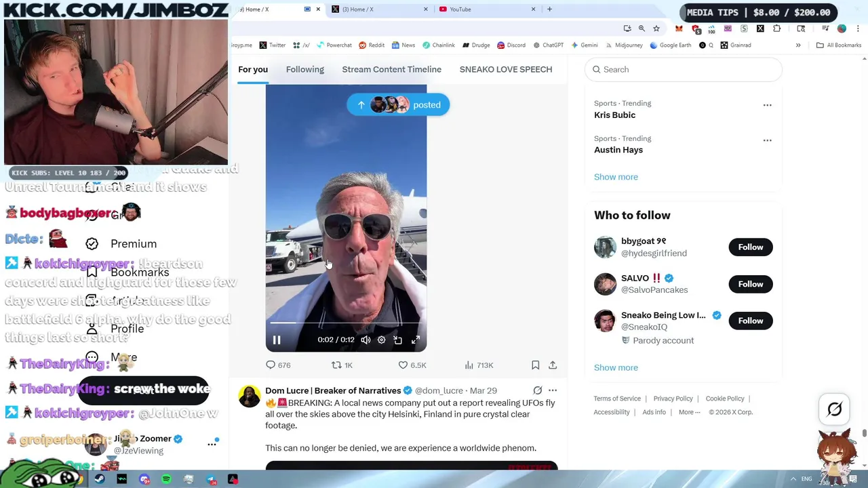Pause the video in the tweet
The image size is (868, 488).
coord(277,340)
